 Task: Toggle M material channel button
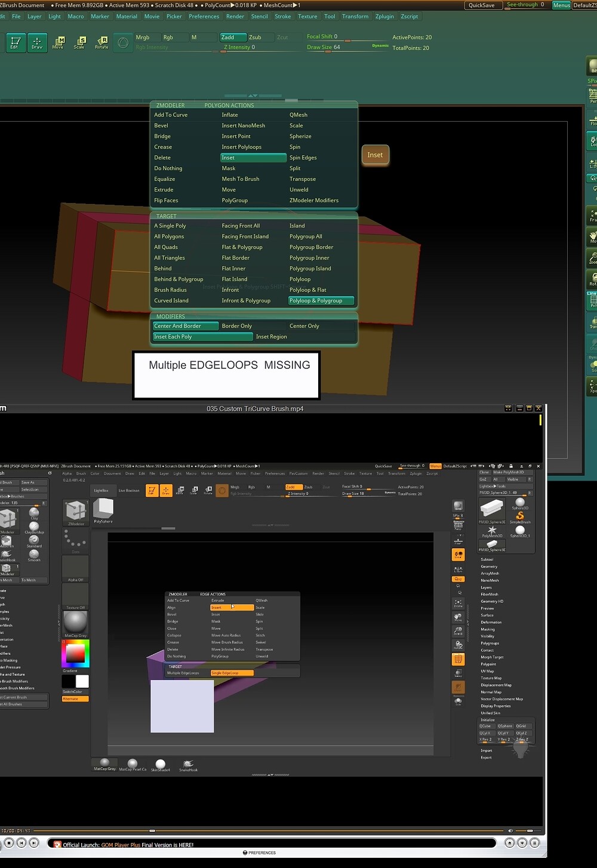203,37
